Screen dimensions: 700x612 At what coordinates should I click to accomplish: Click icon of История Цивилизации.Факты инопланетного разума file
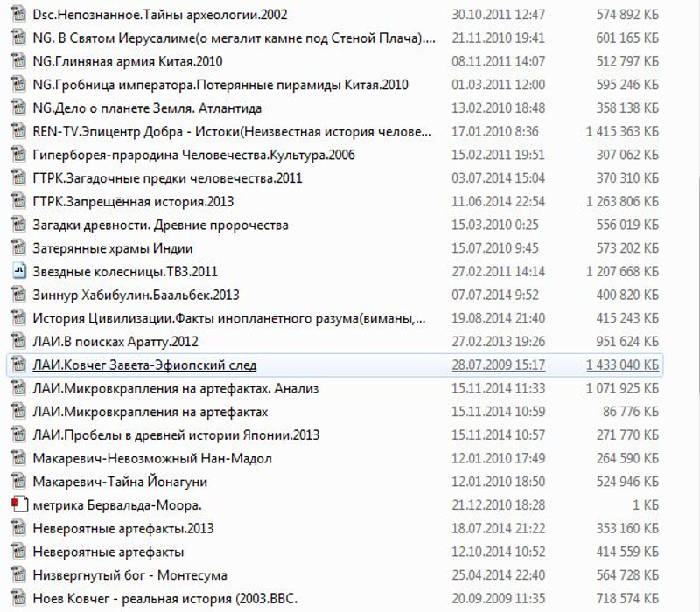(x=18, y=318)
